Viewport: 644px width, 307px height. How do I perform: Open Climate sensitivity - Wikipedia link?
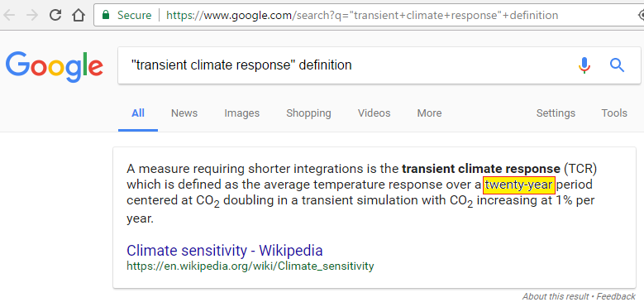[225, 250]
